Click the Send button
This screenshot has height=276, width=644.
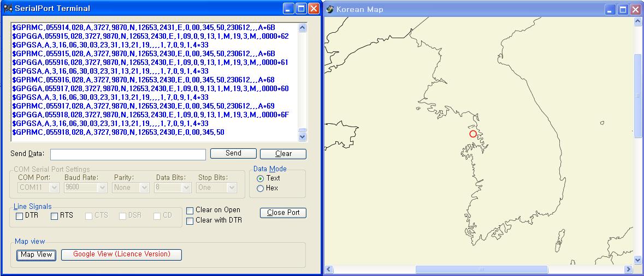tap(233, 153)
